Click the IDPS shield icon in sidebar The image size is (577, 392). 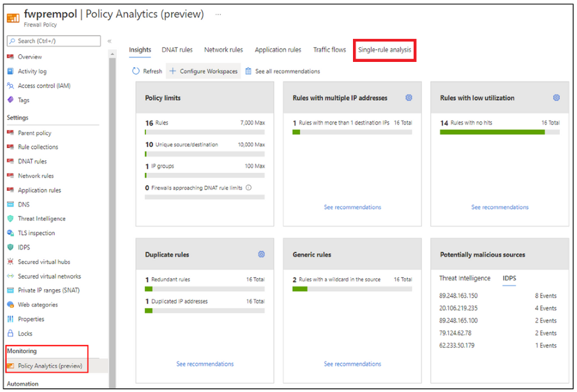tap(10, 247)
